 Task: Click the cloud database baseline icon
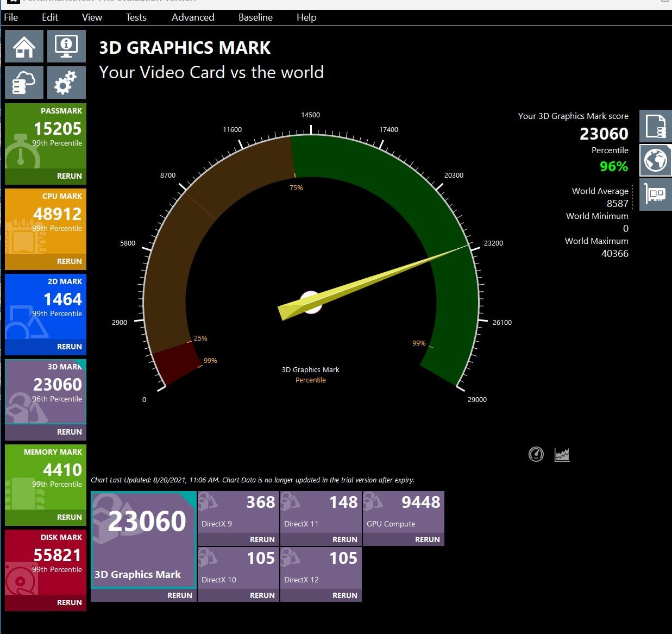[x=24, y=83]
